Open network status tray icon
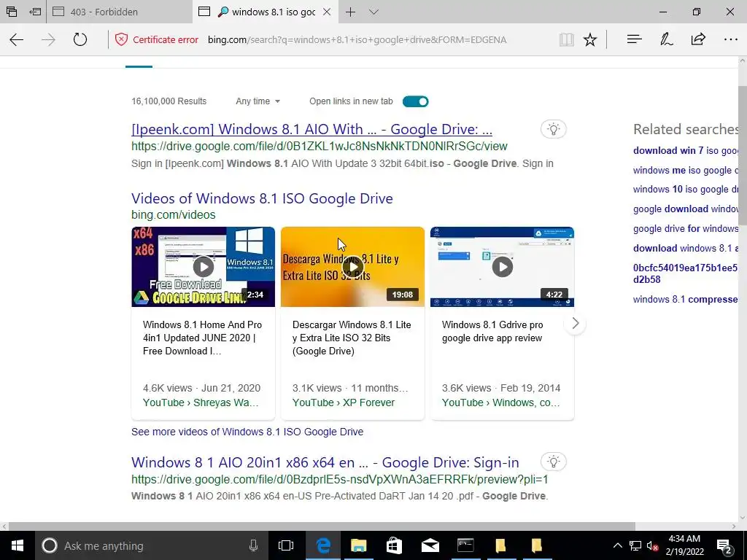Viewport: 747px width, 560px height. 635,545
